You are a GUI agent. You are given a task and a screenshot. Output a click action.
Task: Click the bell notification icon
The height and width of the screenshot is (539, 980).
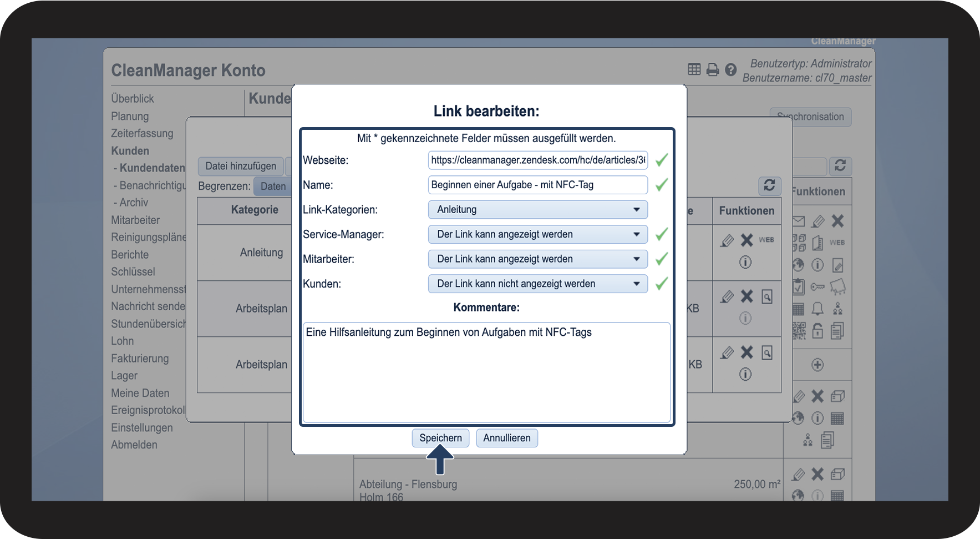[x=817, y=309]
